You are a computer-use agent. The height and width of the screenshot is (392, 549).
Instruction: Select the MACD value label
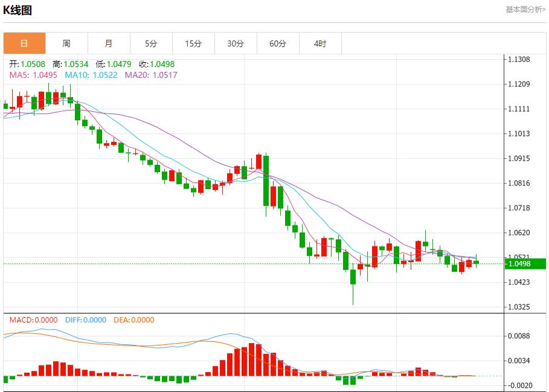[x=34, y=320]
